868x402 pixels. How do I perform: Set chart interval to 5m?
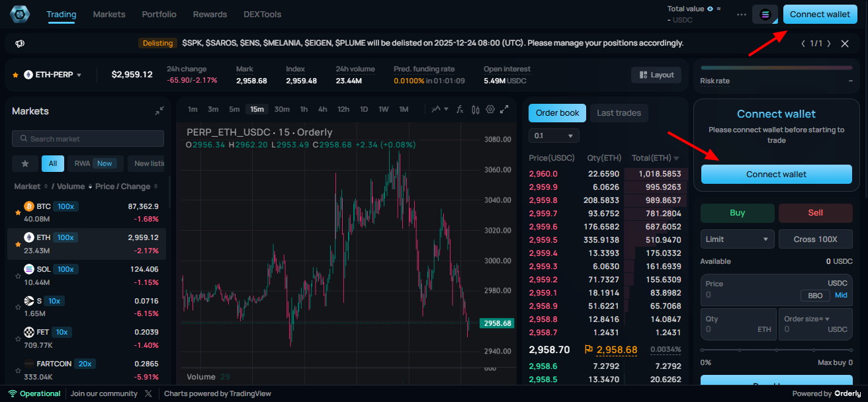pos(234,109)
